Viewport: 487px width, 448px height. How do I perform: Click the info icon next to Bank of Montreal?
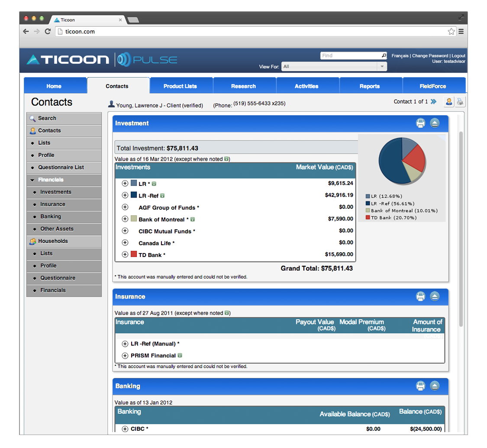point(193,219)
